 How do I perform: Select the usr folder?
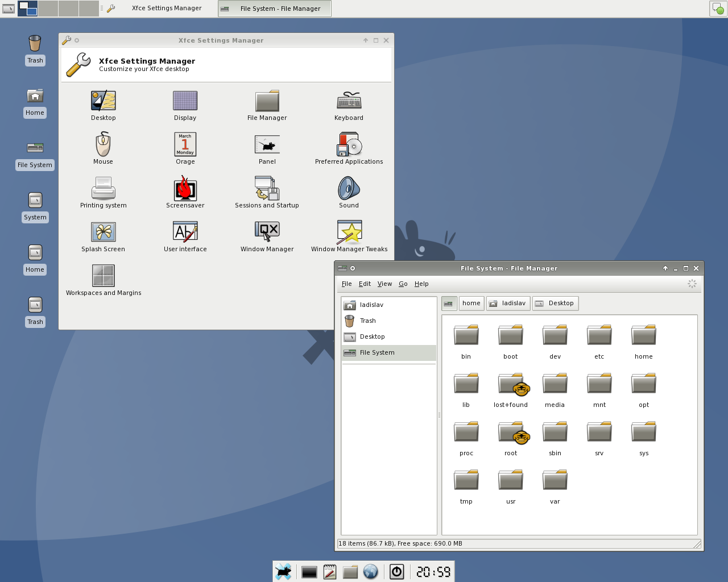tap(511, 487)
